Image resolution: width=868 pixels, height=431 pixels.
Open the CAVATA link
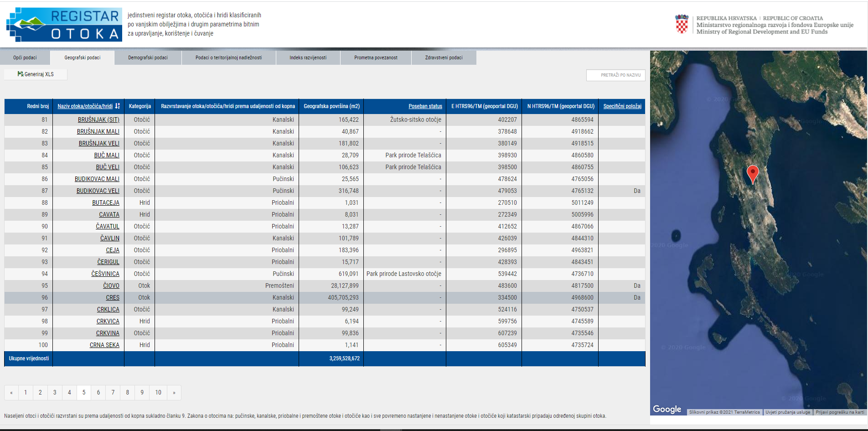(x=109, y=214)
